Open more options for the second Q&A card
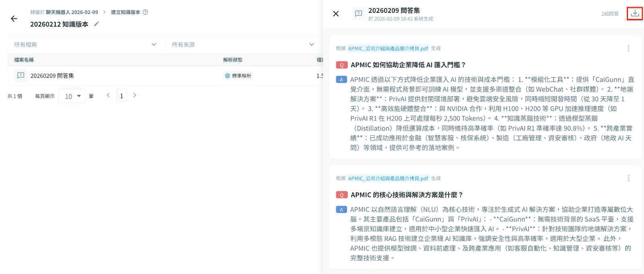Viewport: 644px width, 274px height. pos(628,178)
